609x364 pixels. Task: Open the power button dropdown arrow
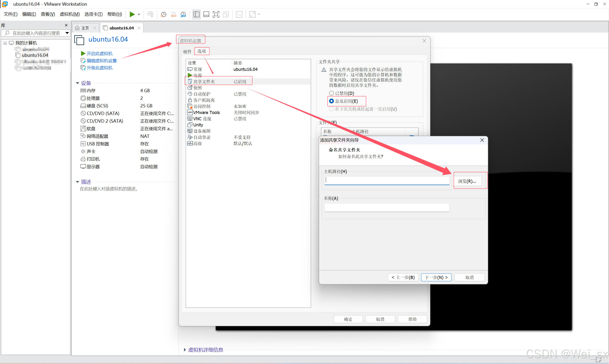click(x=139, y=14)
